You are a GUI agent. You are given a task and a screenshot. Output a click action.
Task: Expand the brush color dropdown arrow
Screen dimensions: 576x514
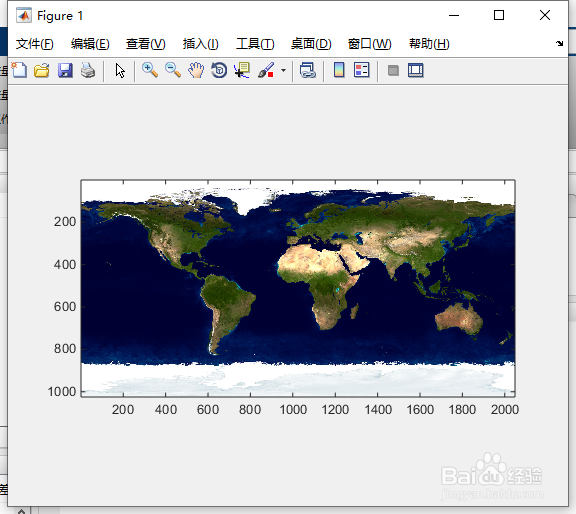[283, 70]
